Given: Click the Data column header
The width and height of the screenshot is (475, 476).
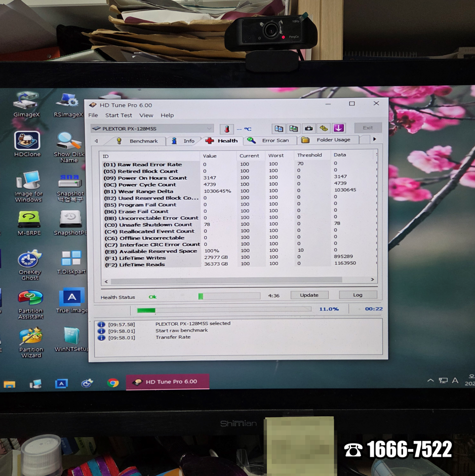Looking at the screenshot, I should 352,155.
